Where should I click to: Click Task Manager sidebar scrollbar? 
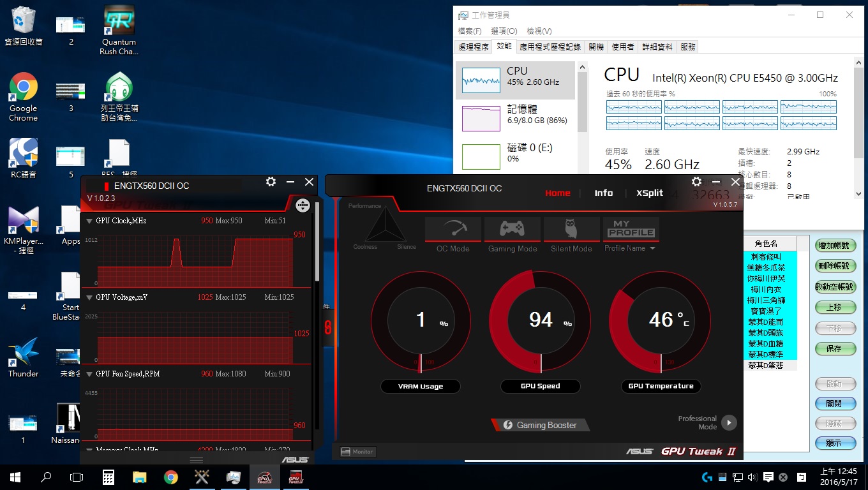tap(581, 102)
